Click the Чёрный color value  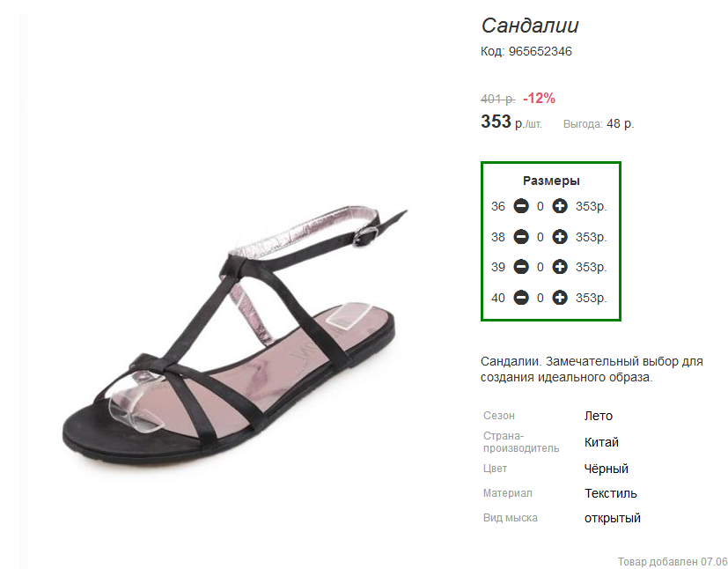pos(607,469)
